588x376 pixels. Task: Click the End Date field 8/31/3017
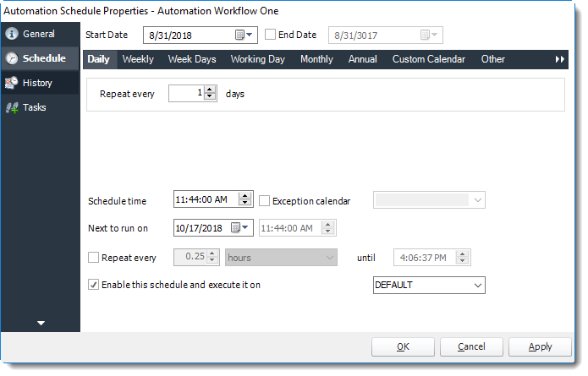click(x=386, y=35)
